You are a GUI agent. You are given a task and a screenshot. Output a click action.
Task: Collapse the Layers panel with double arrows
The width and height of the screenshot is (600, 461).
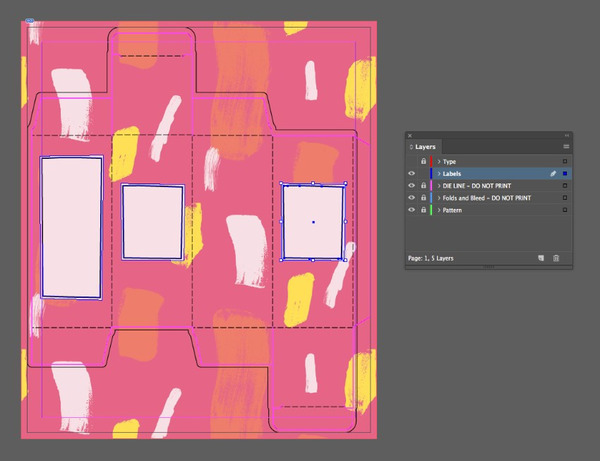pos(565,135)
